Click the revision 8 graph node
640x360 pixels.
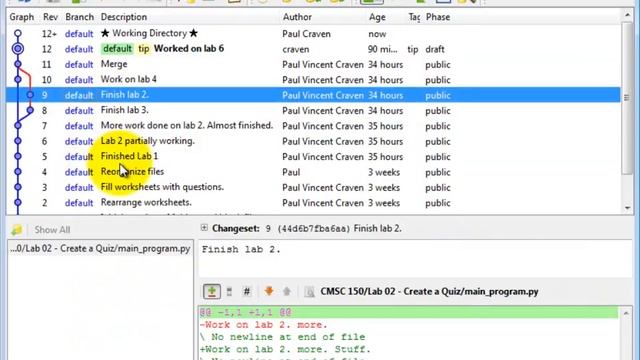(x=30, y=110)
